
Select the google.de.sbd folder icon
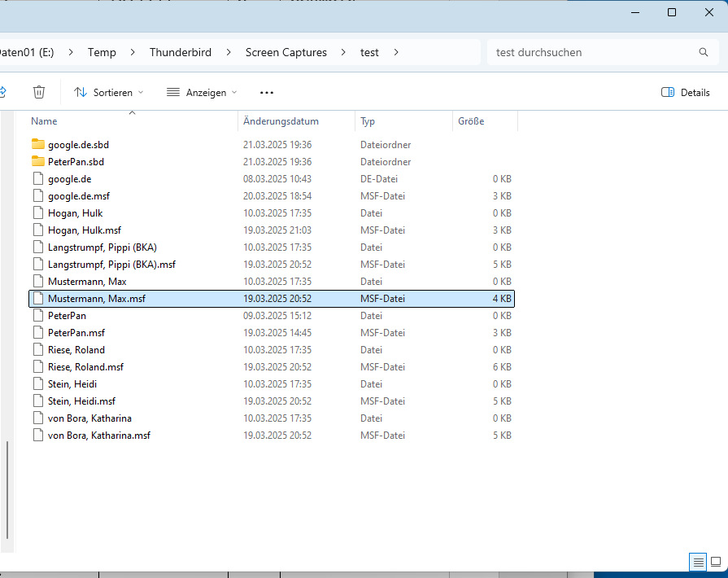click(38, 144)
